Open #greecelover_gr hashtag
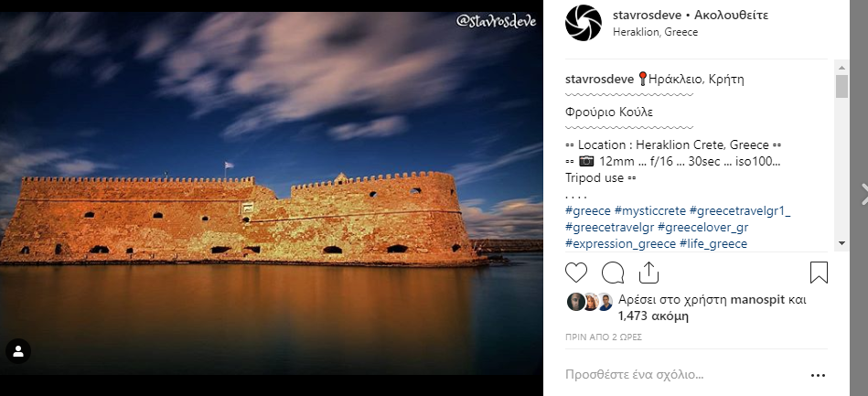868x396 pixels. (702, 227)
